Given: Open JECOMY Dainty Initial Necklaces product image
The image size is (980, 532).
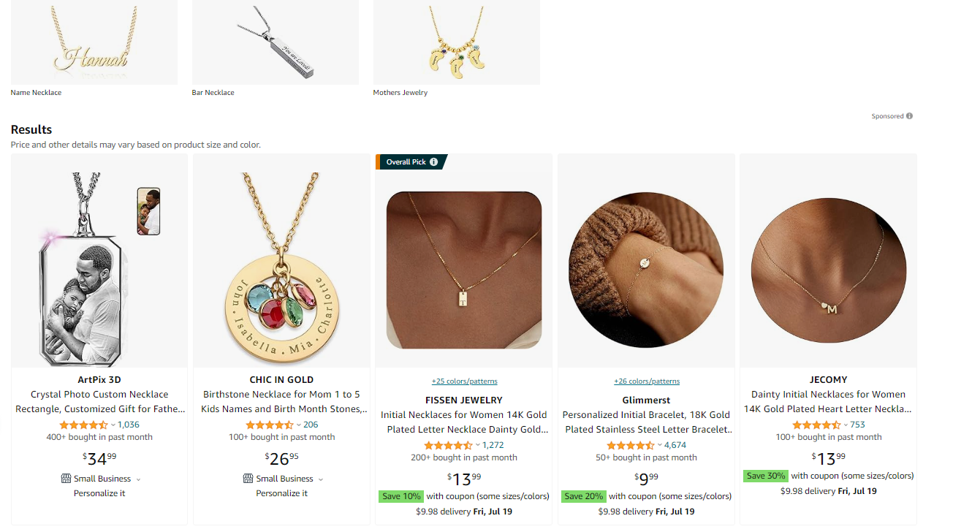Looking at the screenshot, I should pos(829,261).
